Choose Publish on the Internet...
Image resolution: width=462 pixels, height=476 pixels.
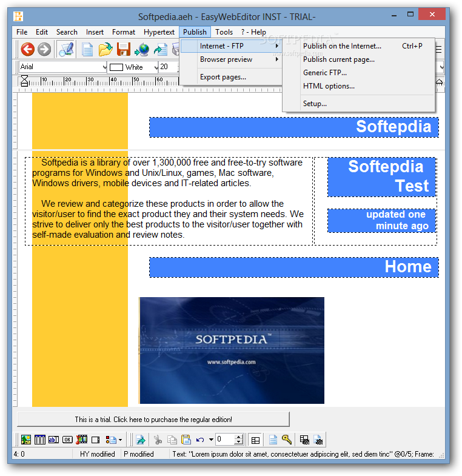pyautogui.click(x=359, y=46)
